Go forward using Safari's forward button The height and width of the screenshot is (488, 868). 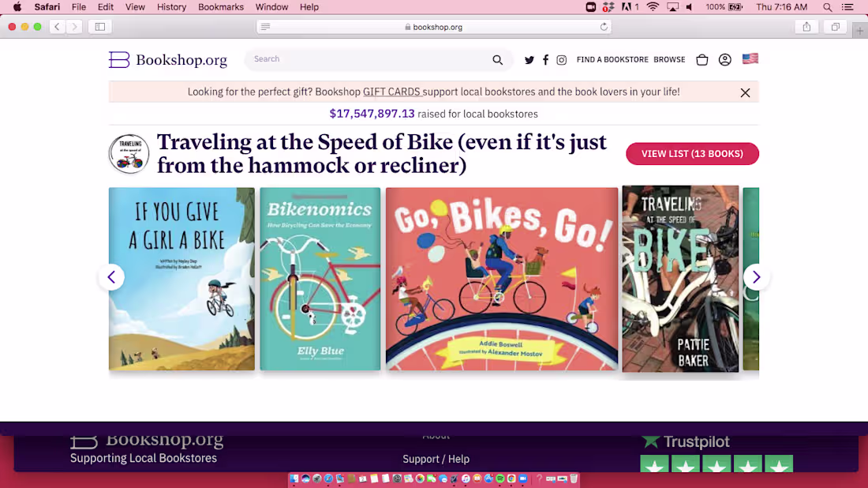(x=74, y=27)
